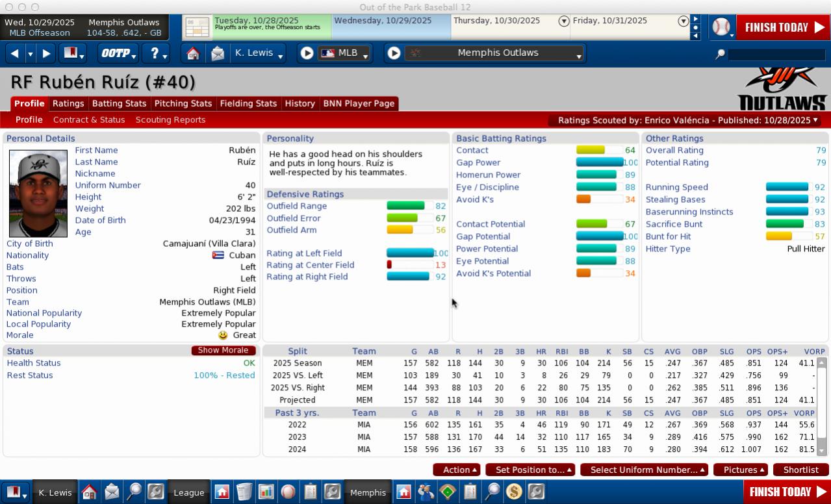Open the Action menu button

[457, 470]
